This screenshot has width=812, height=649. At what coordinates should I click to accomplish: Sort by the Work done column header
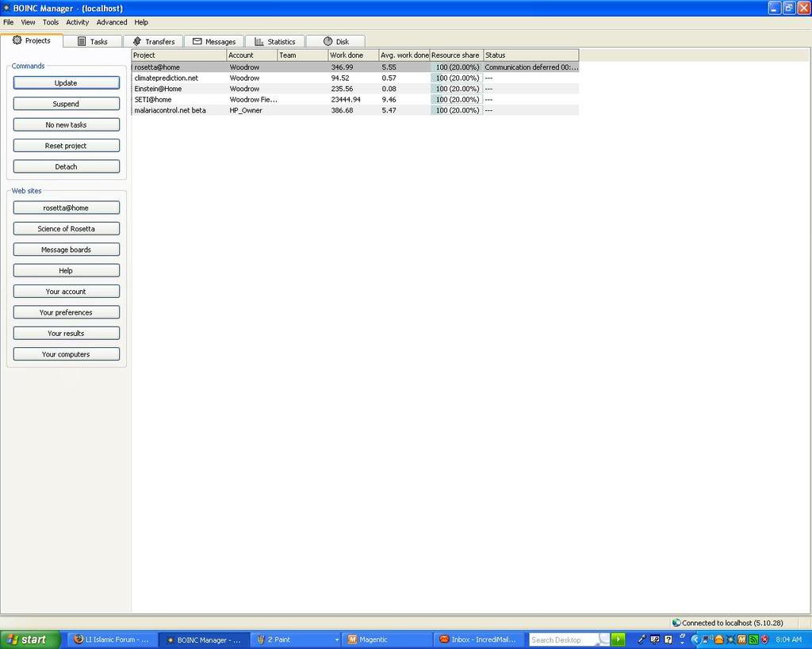tap(353, 55)
